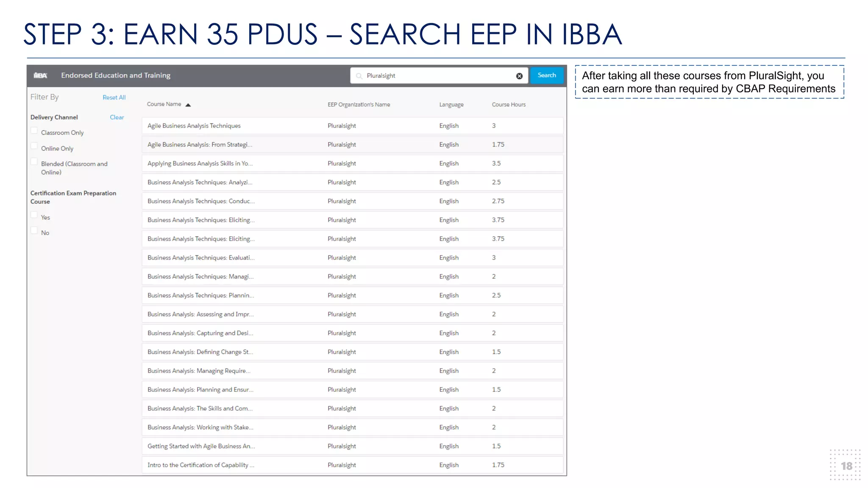The height and width of the screenshot is (488, 868).
Task: Open Business Analysis: Managing Require... row
Action: [353, 371]
